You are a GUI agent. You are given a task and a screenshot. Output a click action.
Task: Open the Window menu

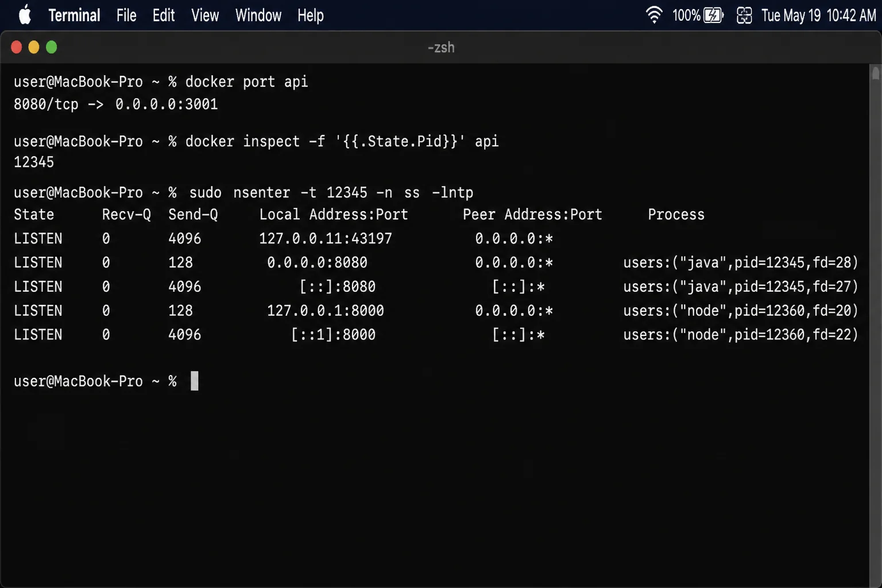tap(258, 16)
